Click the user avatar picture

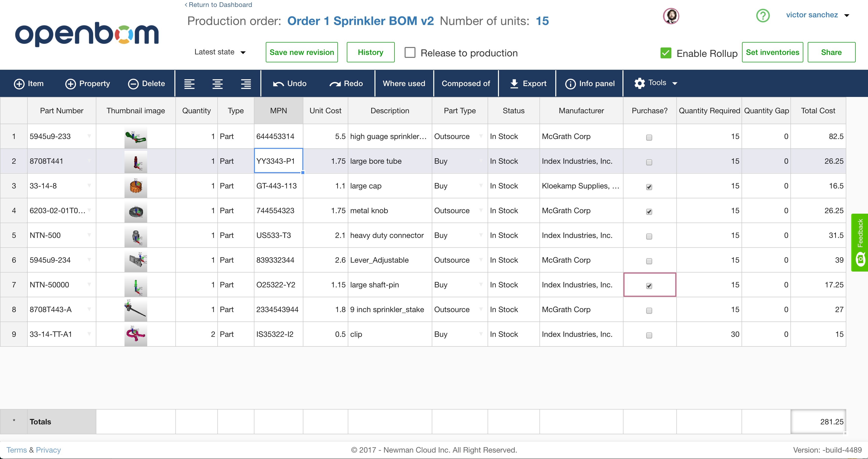click(671, 16)
